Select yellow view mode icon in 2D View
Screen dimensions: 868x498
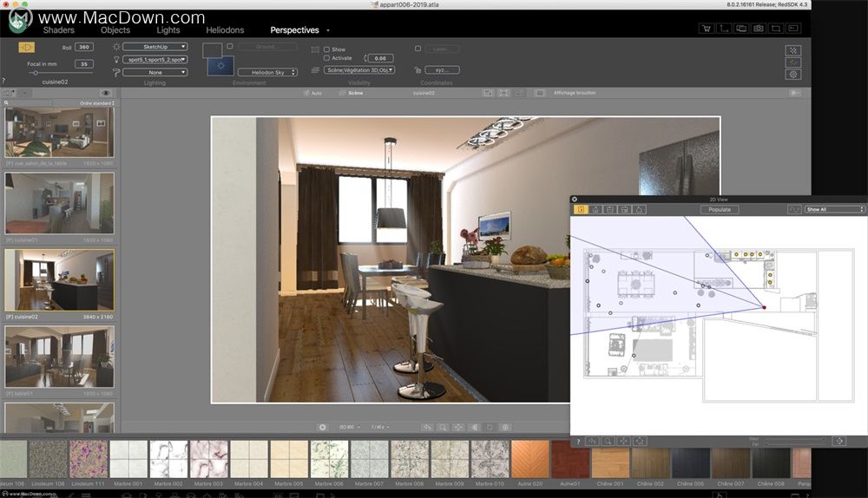coord(581,209)
